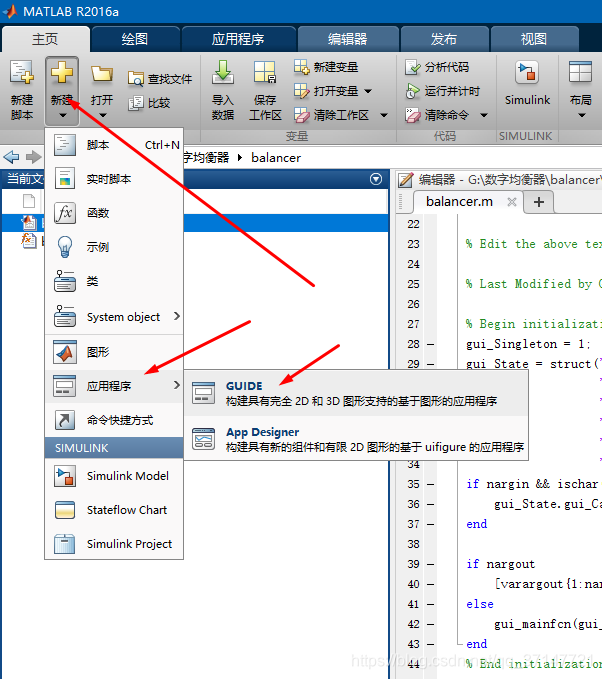Select 脚本 Ctrl+N menu entry

pos(114,145)
